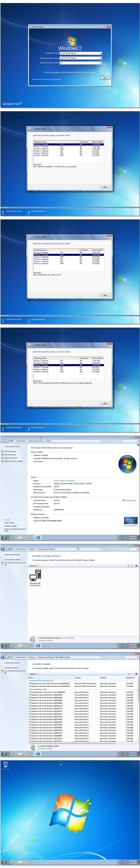Click the help icon in the System window
140x868 pixels.
(x=138, y=445)
